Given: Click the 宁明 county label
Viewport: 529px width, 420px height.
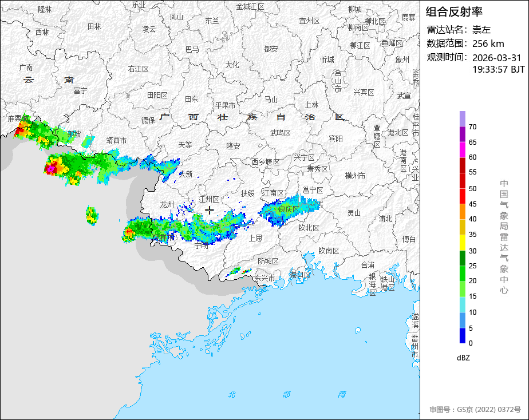Looking at the screenshot, I should point(202,245).
